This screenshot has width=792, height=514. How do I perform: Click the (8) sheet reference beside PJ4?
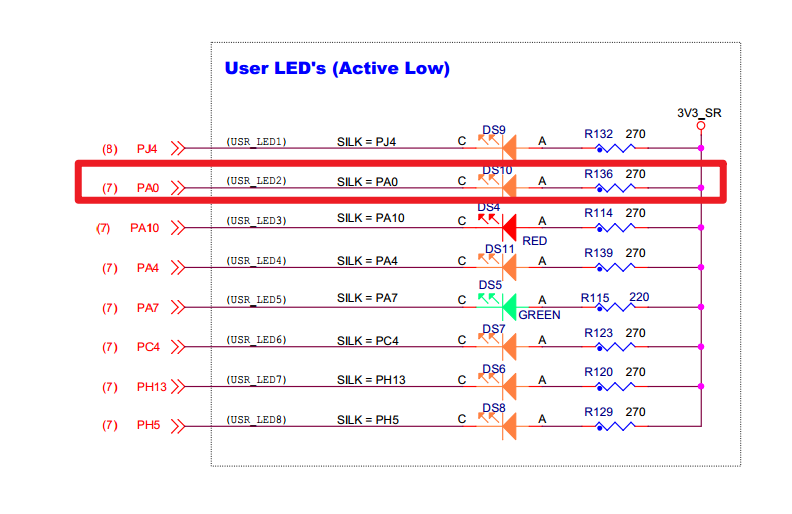click(110, 149)
